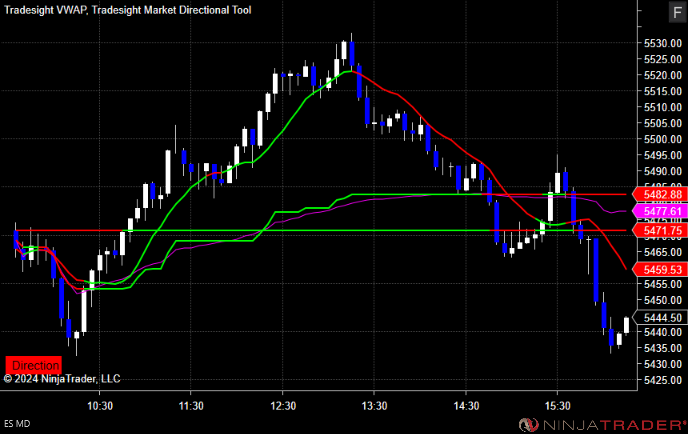
Task: Click the 5440.00 price axis label
Action: pos(663,332)
